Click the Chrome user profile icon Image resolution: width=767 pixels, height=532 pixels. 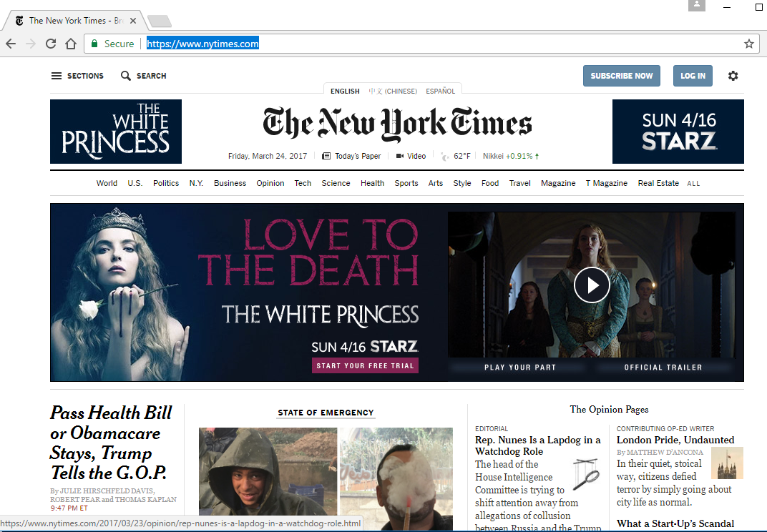(697, 5)
